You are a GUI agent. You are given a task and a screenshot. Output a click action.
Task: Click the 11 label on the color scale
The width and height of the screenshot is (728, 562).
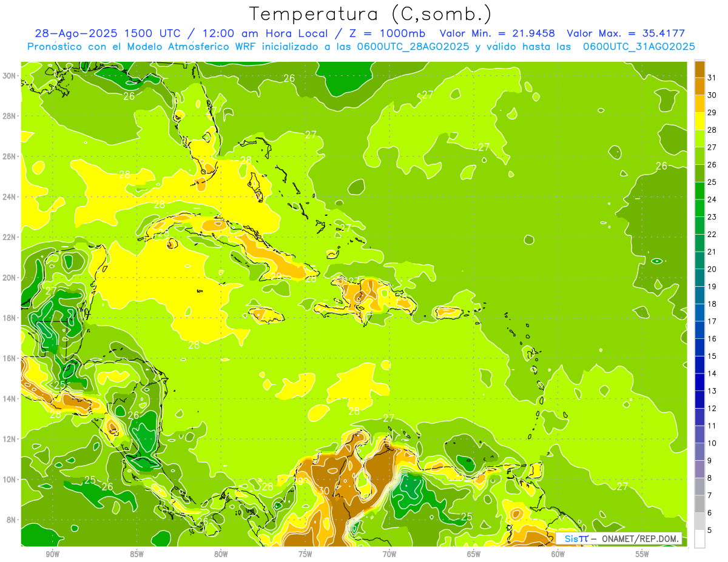(712, 426)
